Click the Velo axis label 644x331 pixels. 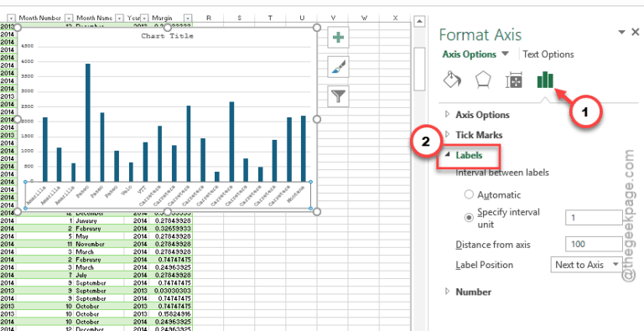point(127,189)
